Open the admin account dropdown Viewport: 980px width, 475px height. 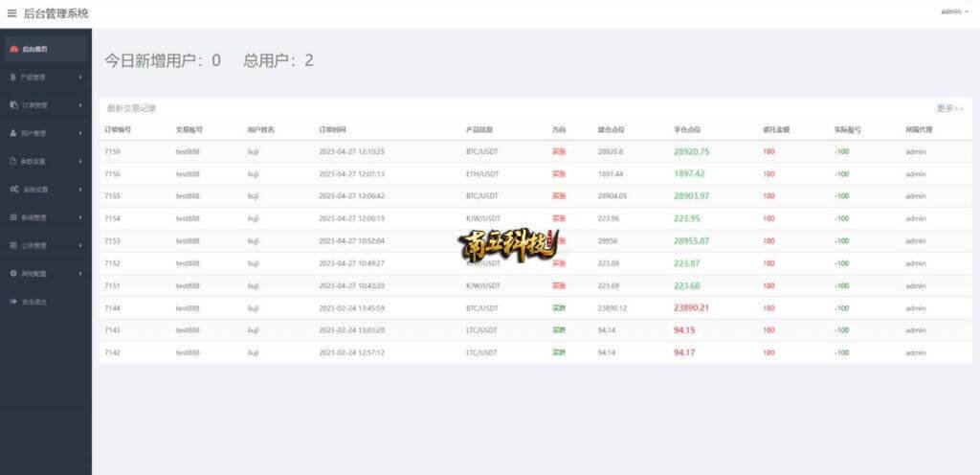coord(954,11)
